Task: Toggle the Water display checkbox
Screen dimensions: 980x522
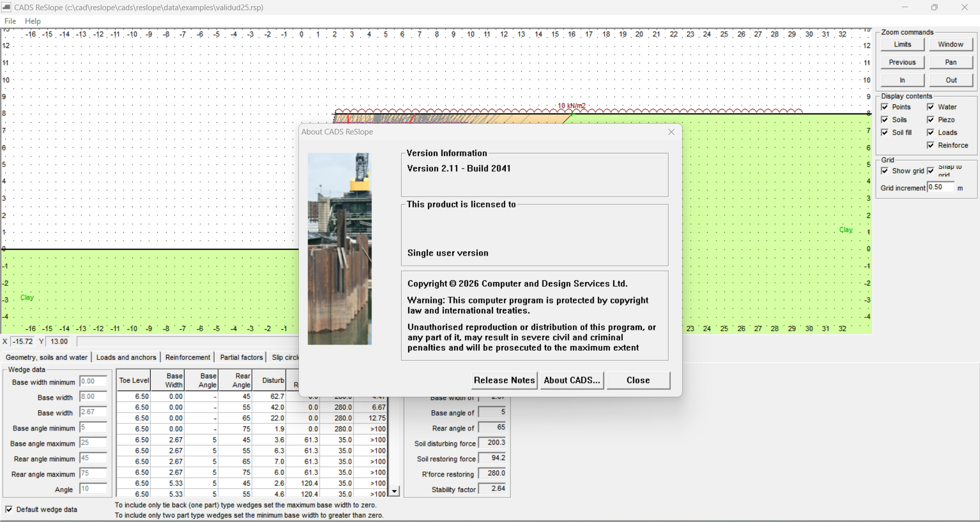Action: coord(931,107)
